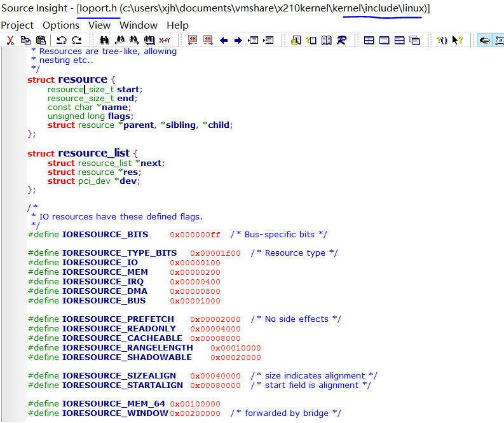Viewport: 504px width, 423px height.
Task: Go to next link red-arrow icon
Action: [x=208, y=40]
